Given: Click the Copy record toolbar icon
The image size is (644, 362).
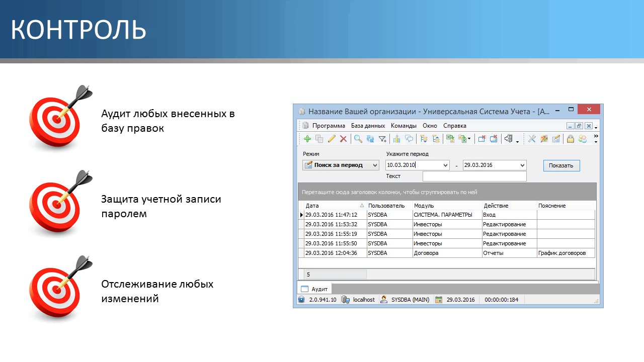Looking at the screenshot, I should [319, 139].
